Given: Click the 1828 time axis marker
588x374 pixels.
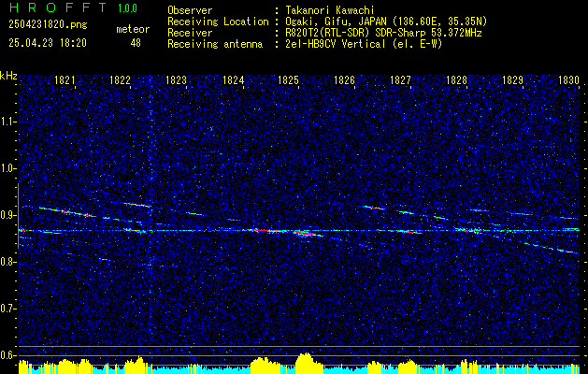Looking at the screenshot, I should tap(456, 80).
